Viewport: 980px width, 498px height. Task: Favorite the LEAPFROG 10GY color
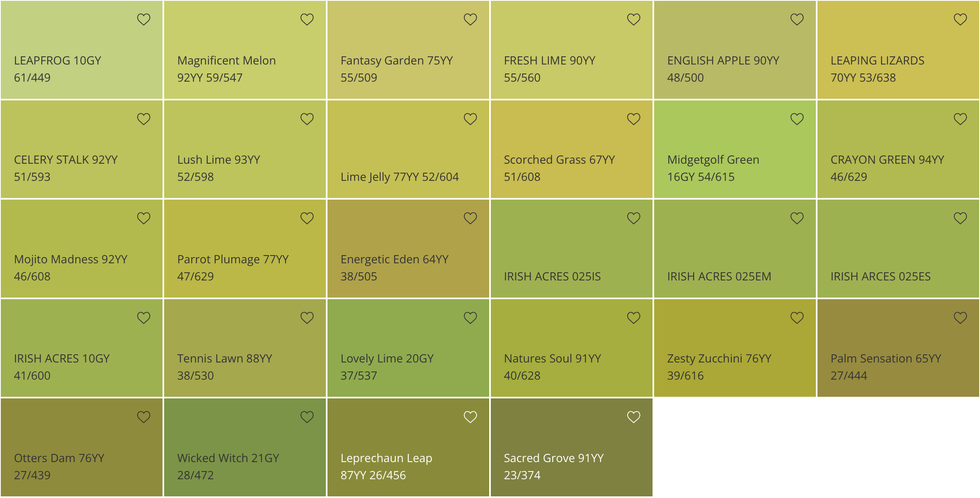[144, 20]
